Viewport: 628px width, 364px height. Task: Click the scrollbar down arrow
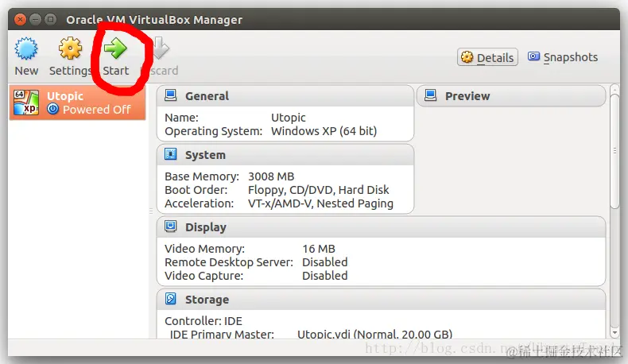pos(614,332)
